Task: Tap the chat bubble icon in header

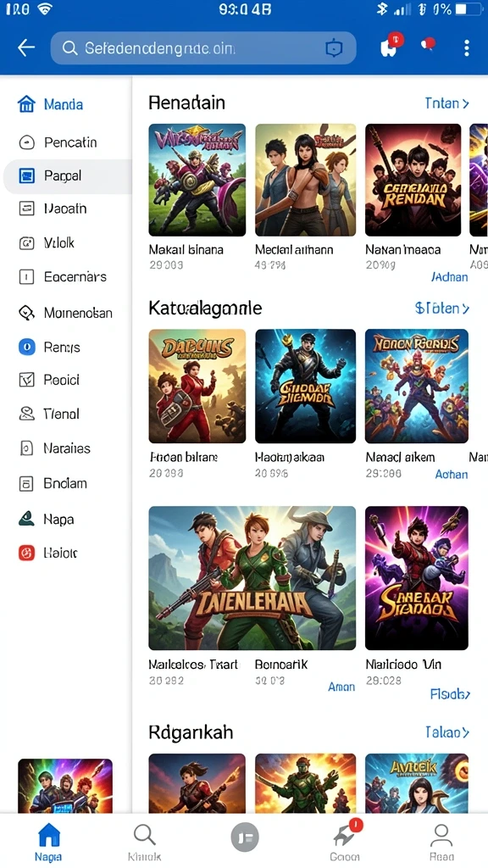Action: coord(428,44)
